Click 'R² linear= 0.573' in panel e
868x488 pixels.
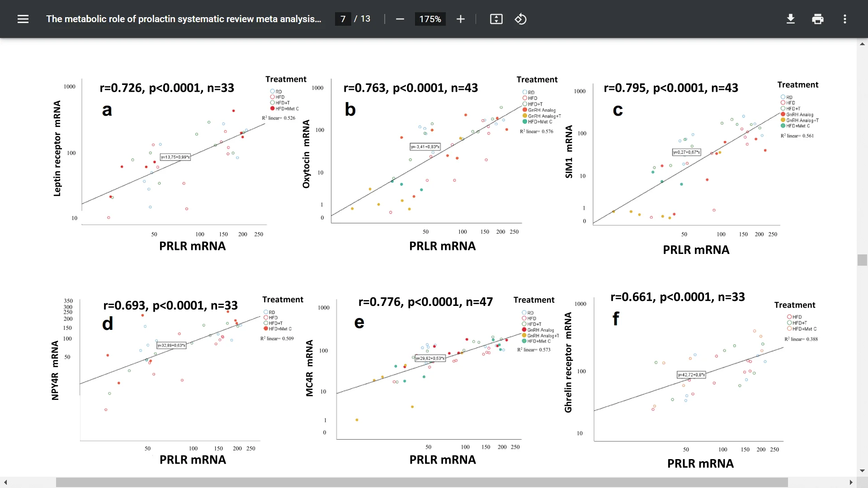pos(534,350)
